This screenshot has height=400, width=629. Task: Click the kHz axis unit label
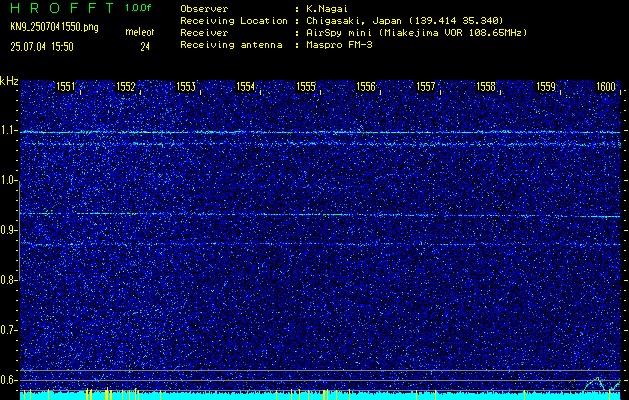(x=9, y=81)
